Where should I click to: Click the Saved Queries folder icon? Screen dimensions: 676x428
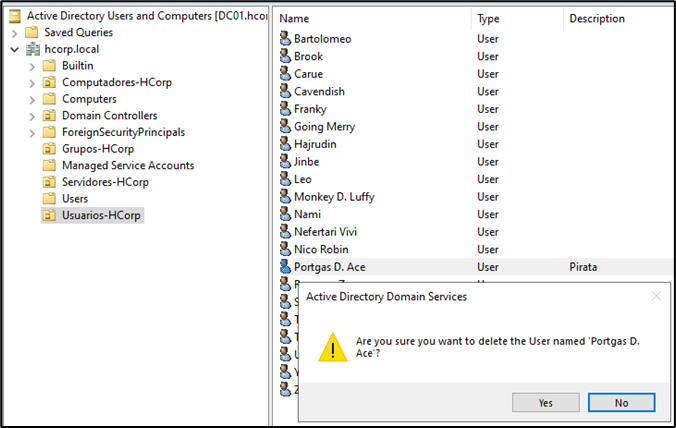pyautogui.click(x=33, y=33)
